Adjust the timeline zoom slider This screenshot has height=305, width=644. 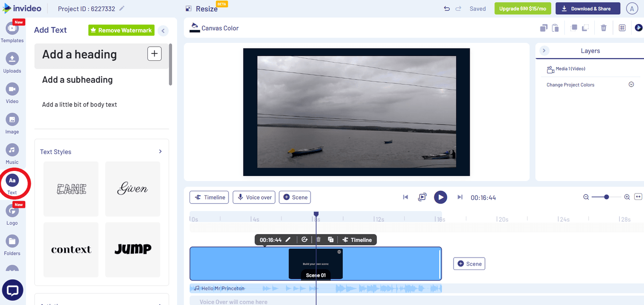606,197
